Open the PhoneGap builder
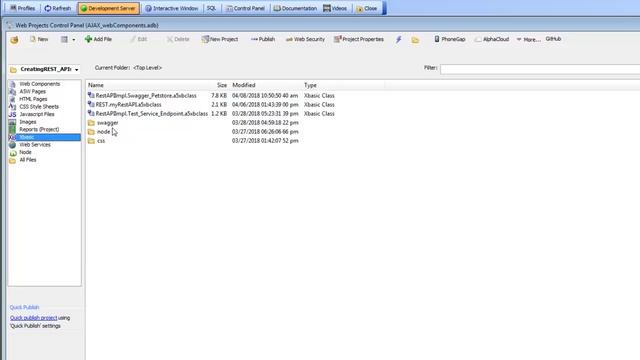This screenshot has width=640, height=360. [x=449, y=39]
